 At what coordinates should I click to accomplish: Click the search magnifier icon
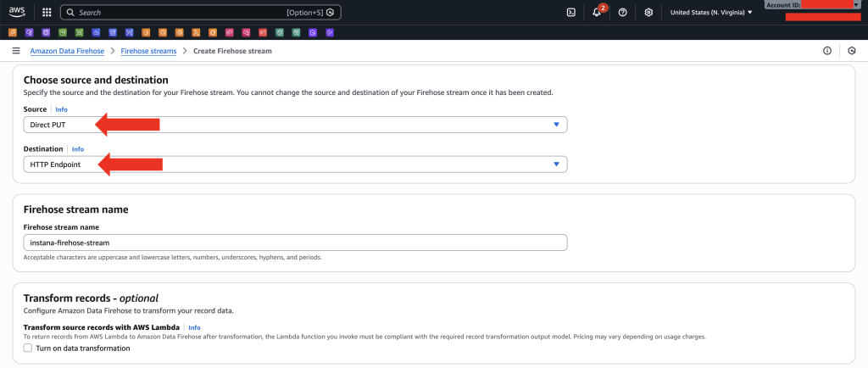coord(70,12)
